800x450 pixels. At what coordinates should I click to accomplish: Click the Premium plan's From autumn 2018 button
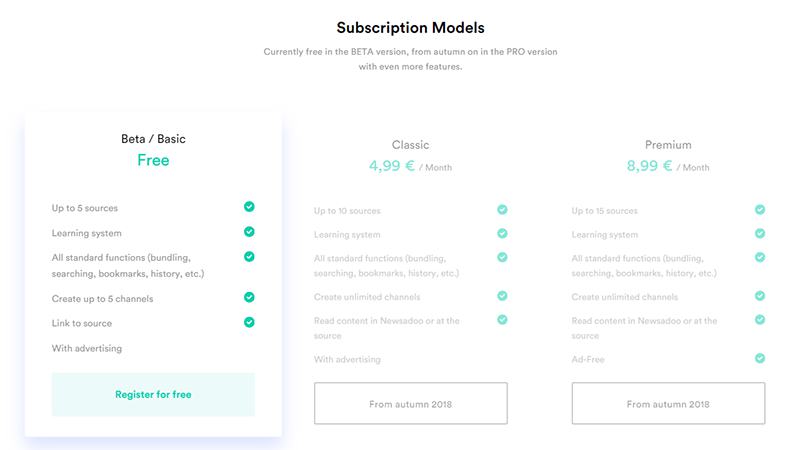click(668, 404)
